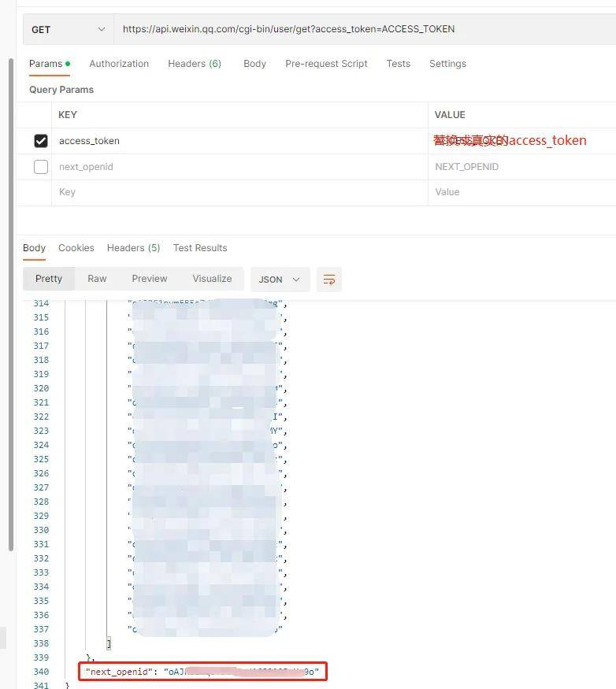Open the request Headers (6) tab
Screen dimensions: 616x689
(x=194, y=64)
